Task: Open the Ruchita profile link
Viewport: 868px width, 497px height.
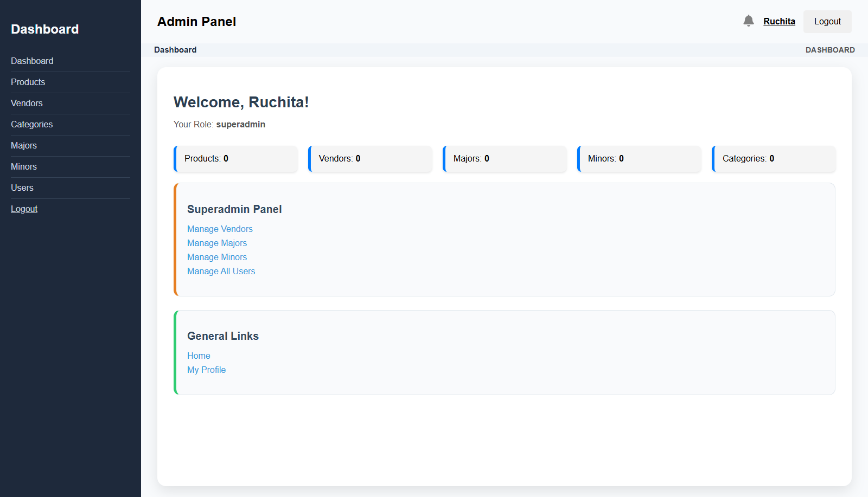Action: [x=779, y=22]
